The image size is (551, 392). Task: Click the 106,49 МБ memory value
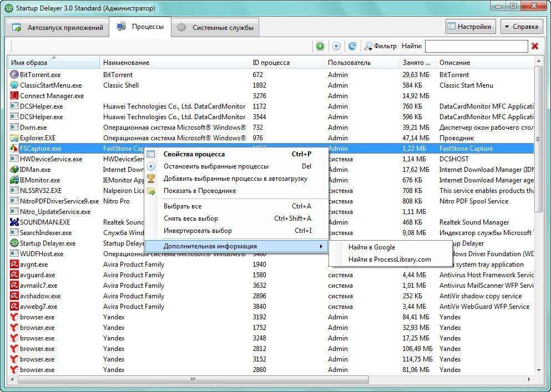click(417, 348)
